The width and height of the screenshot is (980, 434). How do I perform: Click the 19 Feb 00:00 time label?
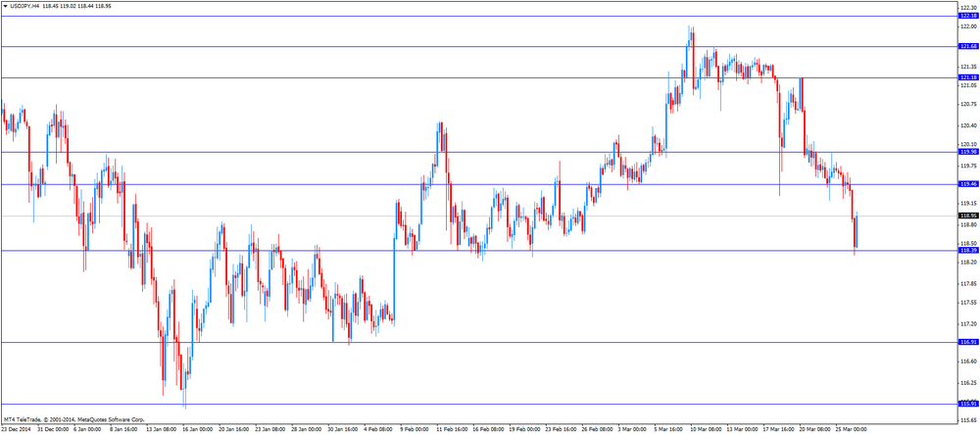524,430
